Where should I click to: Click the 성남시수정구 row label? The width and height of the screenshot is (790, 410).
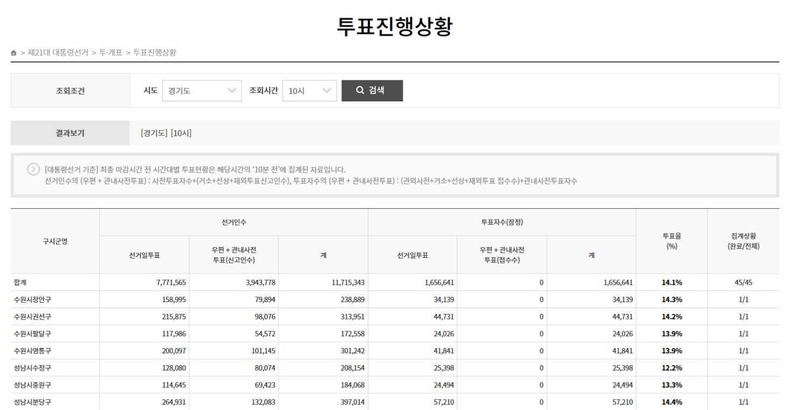(32, 368)
